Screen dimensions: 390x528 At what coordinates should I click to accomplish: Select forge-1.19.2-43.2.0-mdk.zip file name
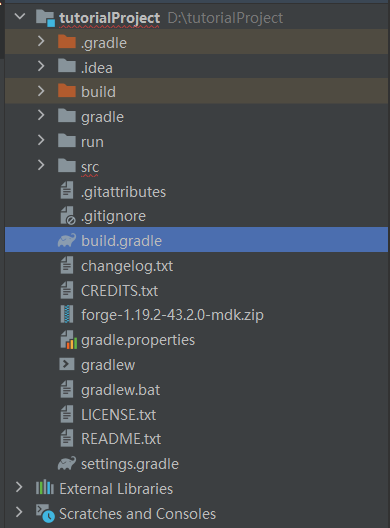click(x=172, y=315)
